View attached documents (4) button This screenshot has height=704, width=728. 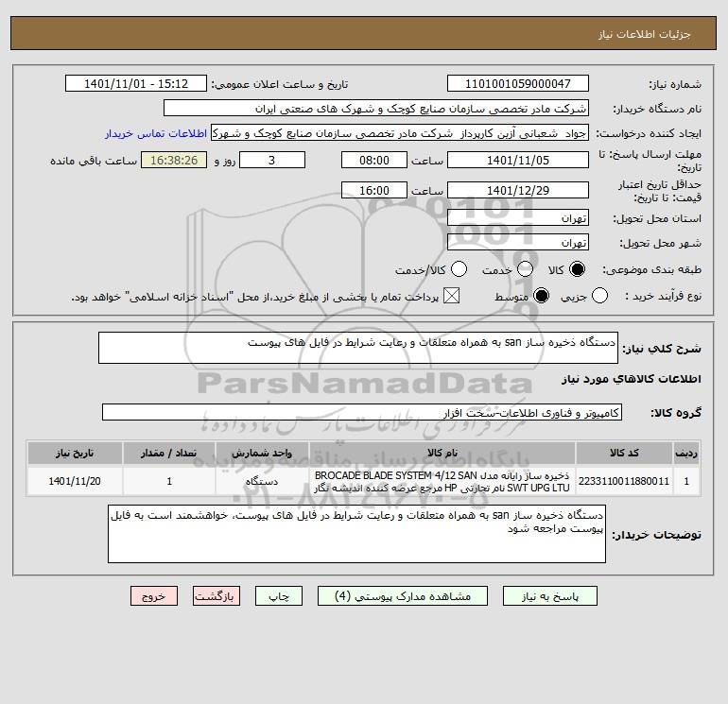click(403, 596)
